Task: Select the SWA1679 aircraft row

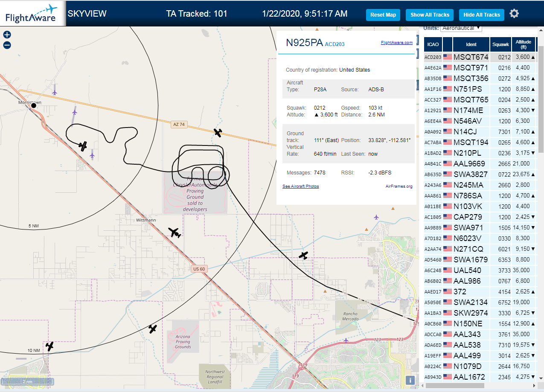Action: 480,259
